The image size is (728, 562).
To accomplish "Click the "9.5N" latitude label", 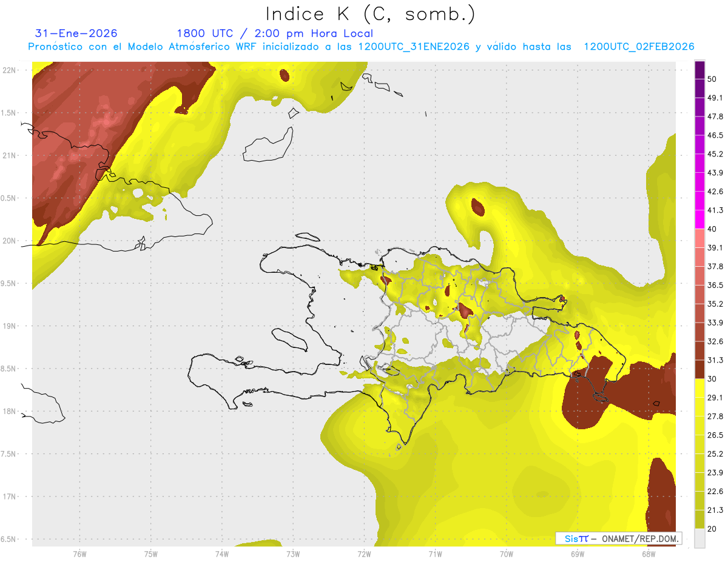I will 9,283.
